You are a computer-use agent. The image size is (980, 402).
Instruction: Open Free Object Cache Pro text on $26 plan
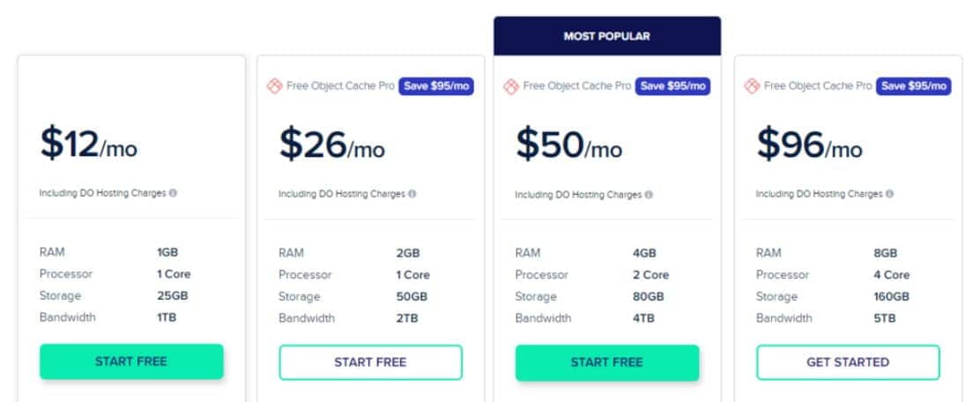pyautogui.click(x=341, y=86)
